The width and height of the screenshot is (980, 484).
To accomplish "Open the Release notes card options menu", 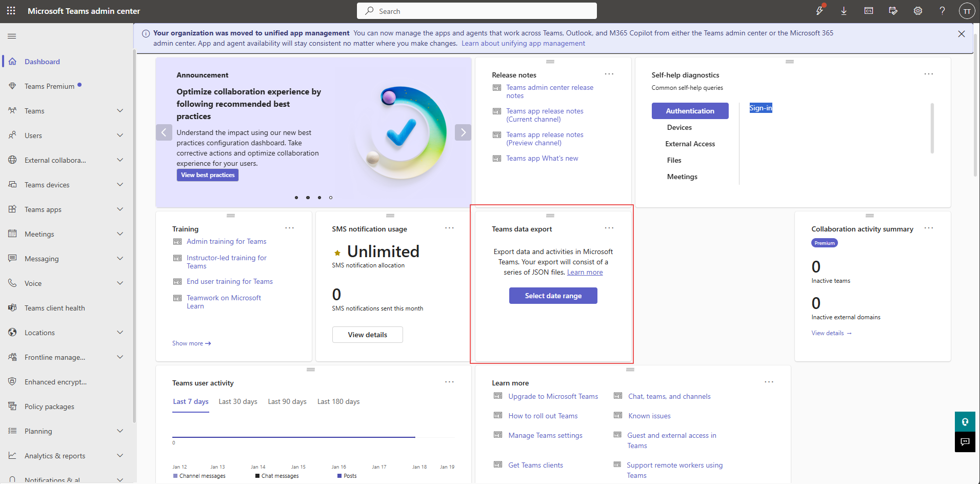I will pos(609,74).
